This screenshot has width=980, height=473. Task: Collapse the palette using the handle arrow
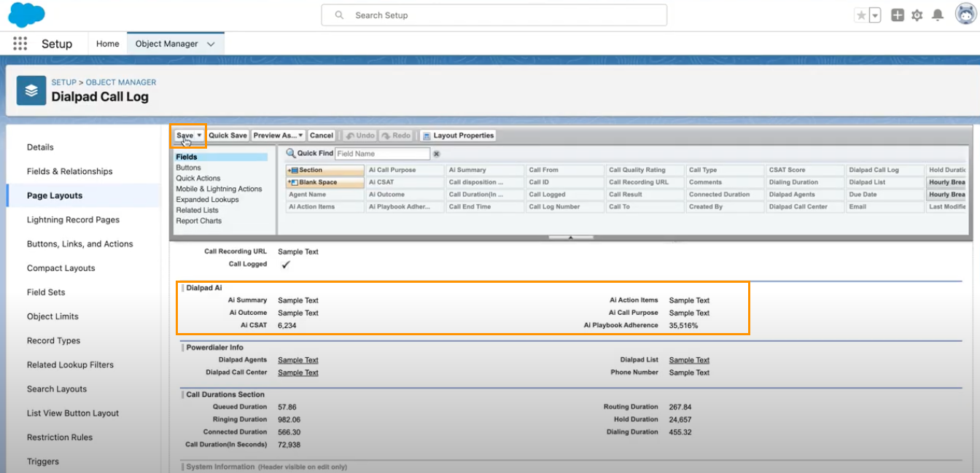click(570, 237)
